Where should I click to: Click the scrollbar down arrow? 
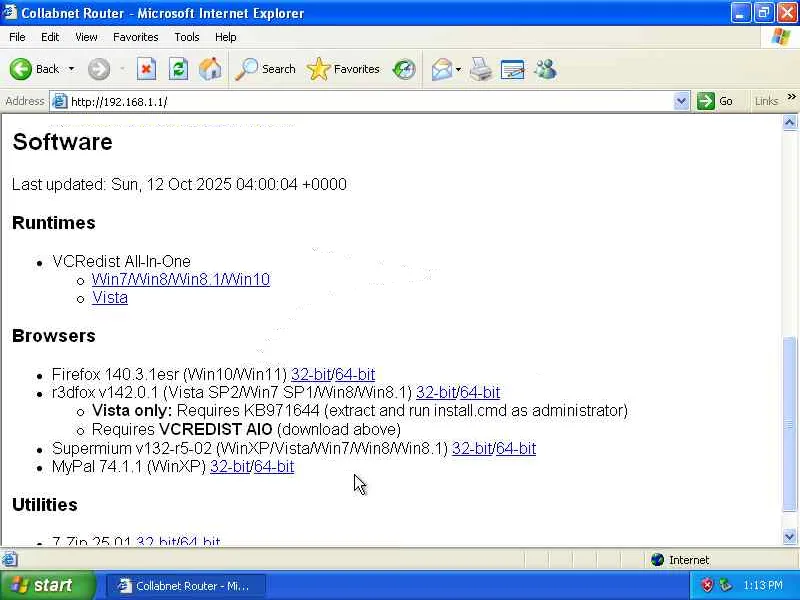(789, 537)
